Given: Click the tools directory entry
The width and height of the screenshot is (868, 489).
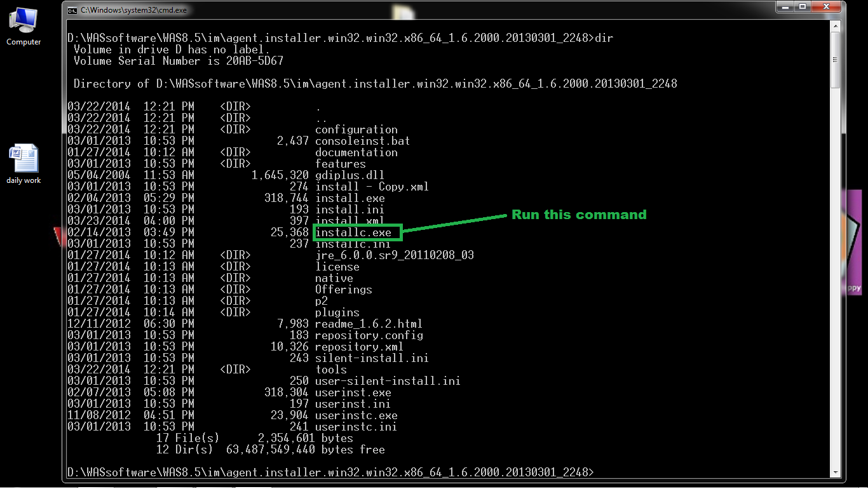Looking at the screenshot, I should pyautogui.click(x=330, y=369).
